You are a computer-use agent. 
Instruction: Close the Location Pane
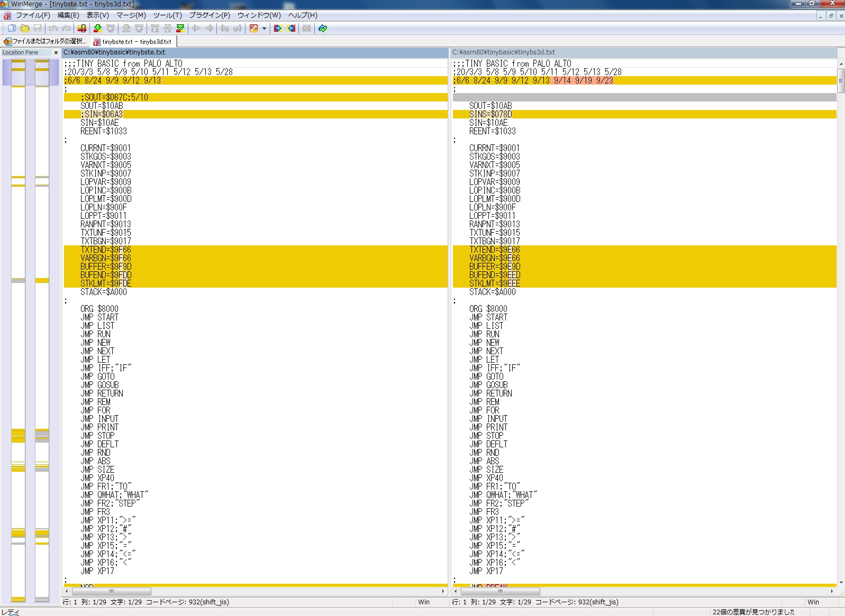pos(56,52)
